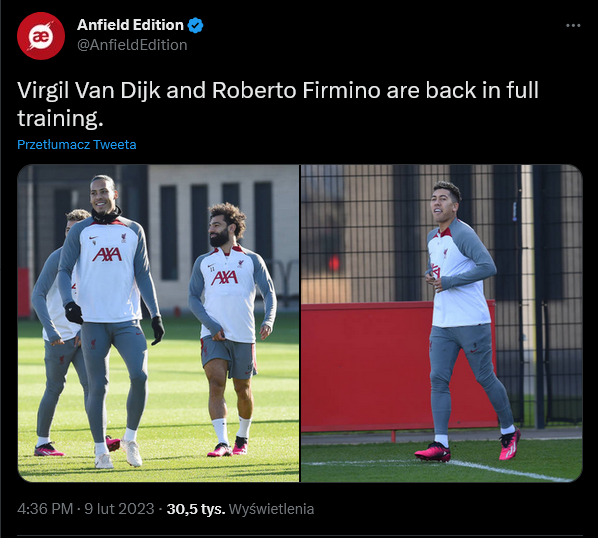Click the white boots in the left photo
Screen dimensions: 598x538
pos(118,454)
